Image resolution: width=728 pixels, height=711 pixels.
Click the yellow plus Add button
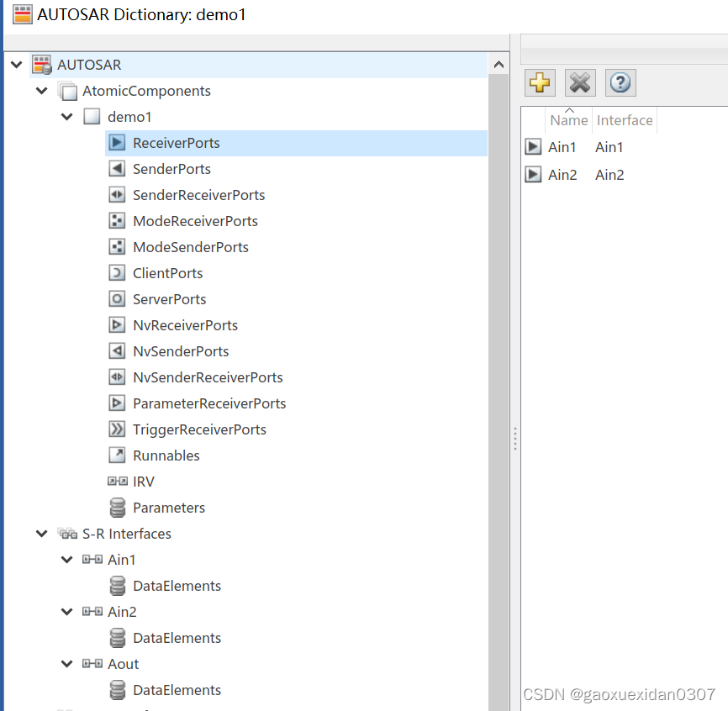click(x=540, y=83)
